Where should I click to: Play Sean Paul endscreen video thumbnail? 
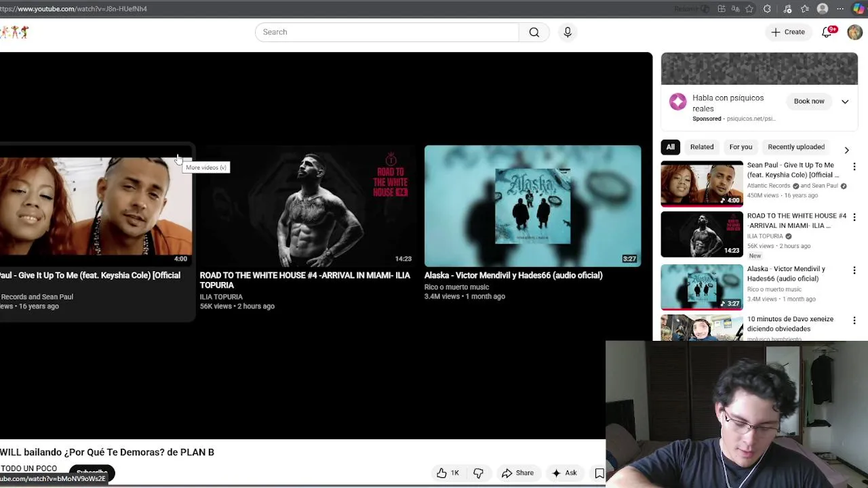click(96, 206)
